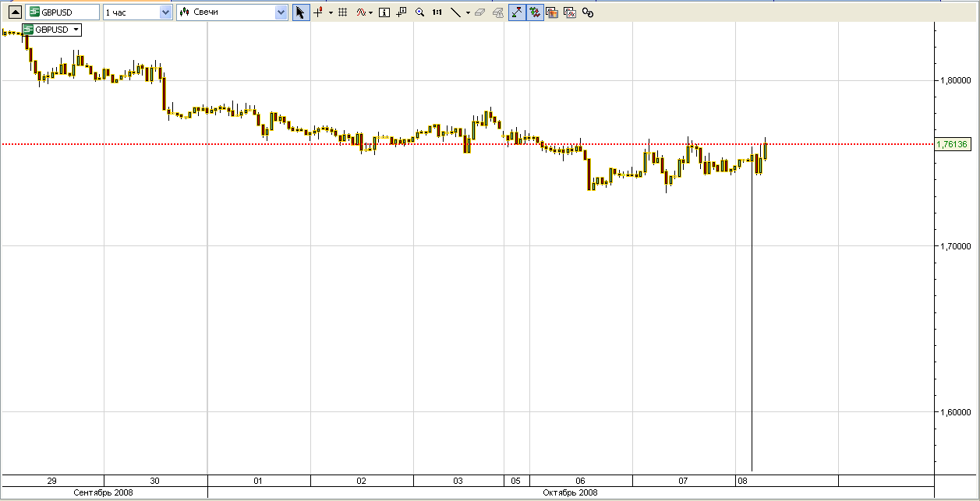Toggle the chart shift arrows icon
The height and width of the screenshot is (501, 980).
click(535, 12)
